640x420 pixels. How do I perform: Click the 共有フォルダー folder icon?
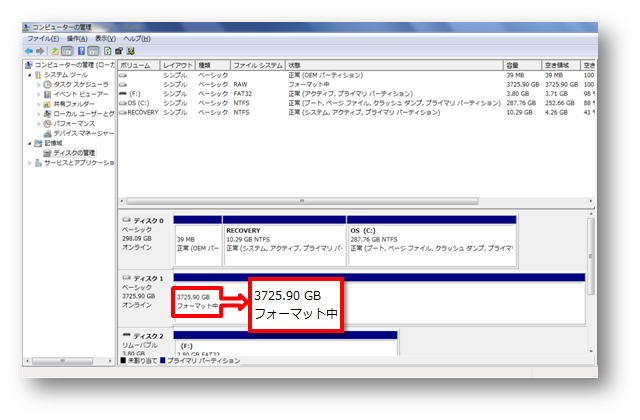[47, 104]
